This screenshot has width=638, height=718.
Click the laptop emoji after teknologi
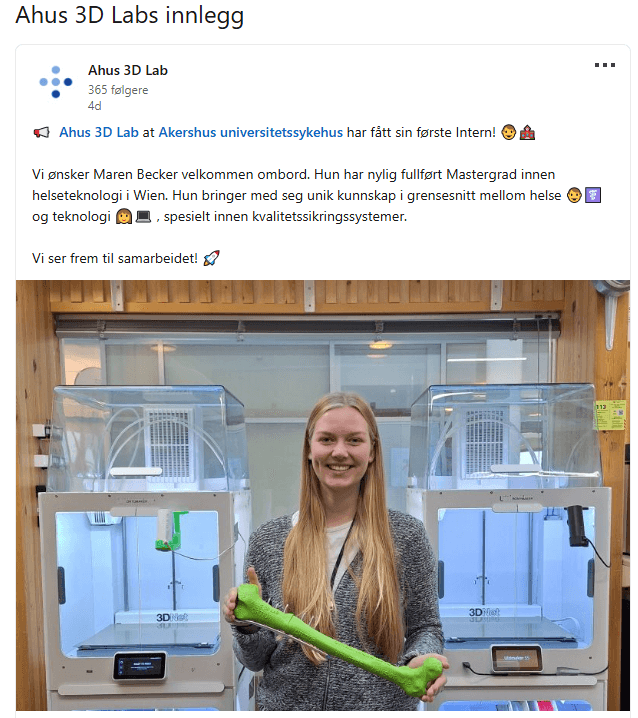tap(143, 216)
